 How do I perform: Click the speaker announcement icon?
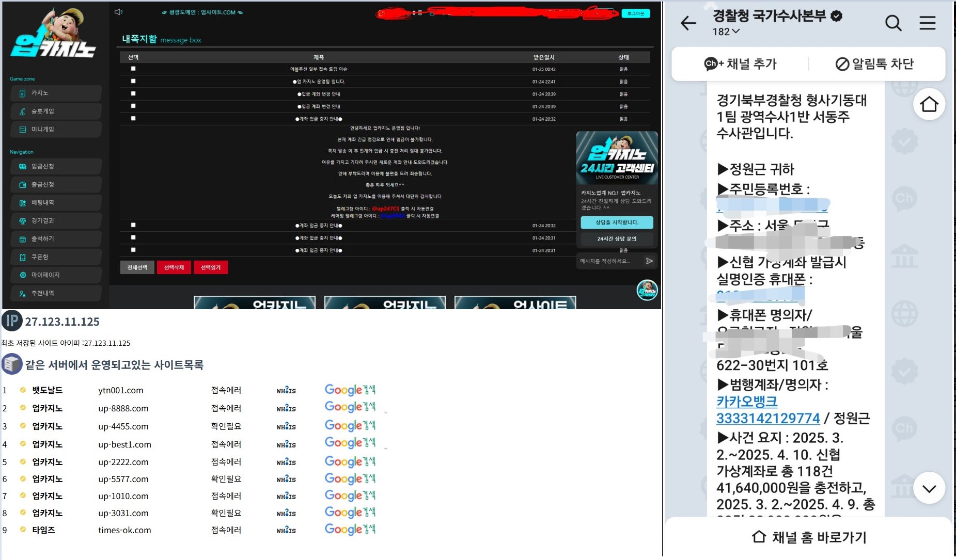point(118,12)
